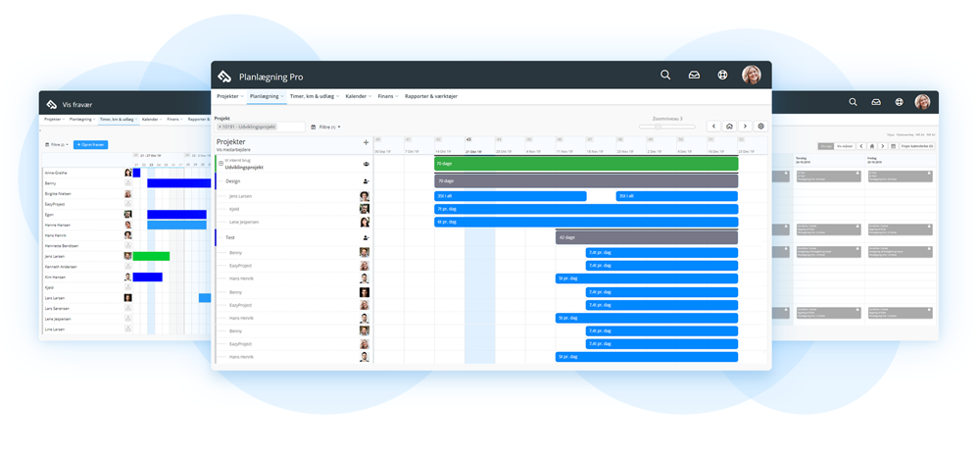Collapse the Udviklingsprojekt tree node

click(220, 164)
